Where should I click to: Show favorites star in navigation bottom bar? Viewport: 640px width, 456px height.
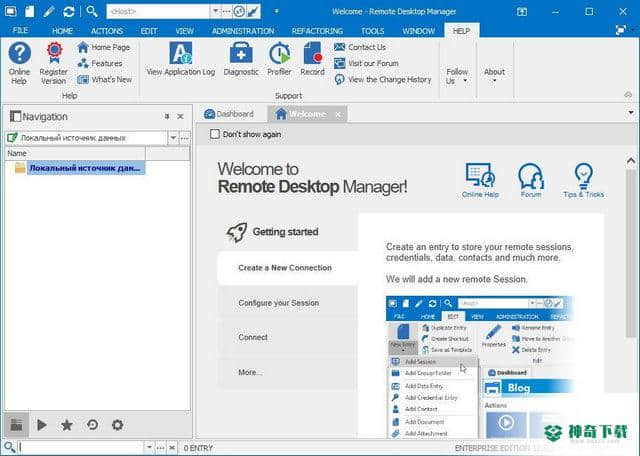(67, 425)
